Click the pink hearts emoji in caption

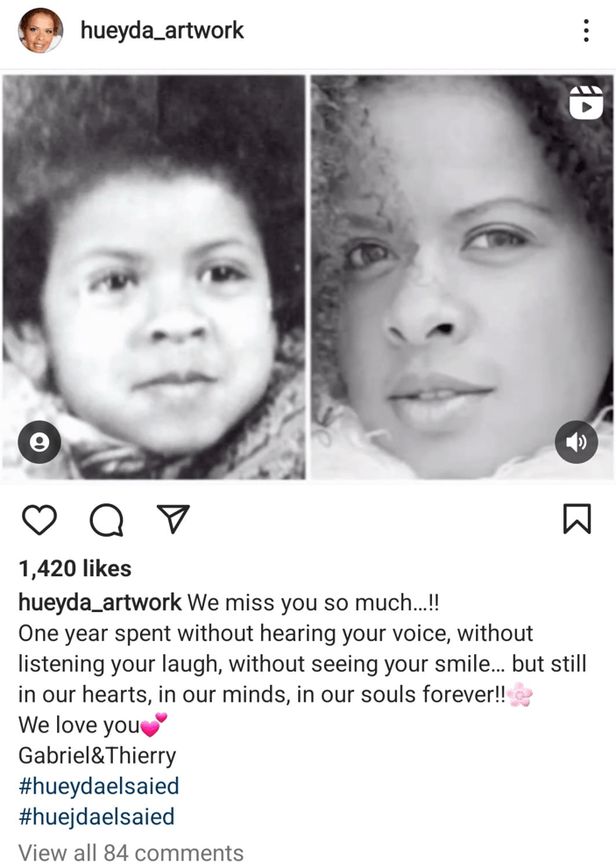click(x=154, y=724)
